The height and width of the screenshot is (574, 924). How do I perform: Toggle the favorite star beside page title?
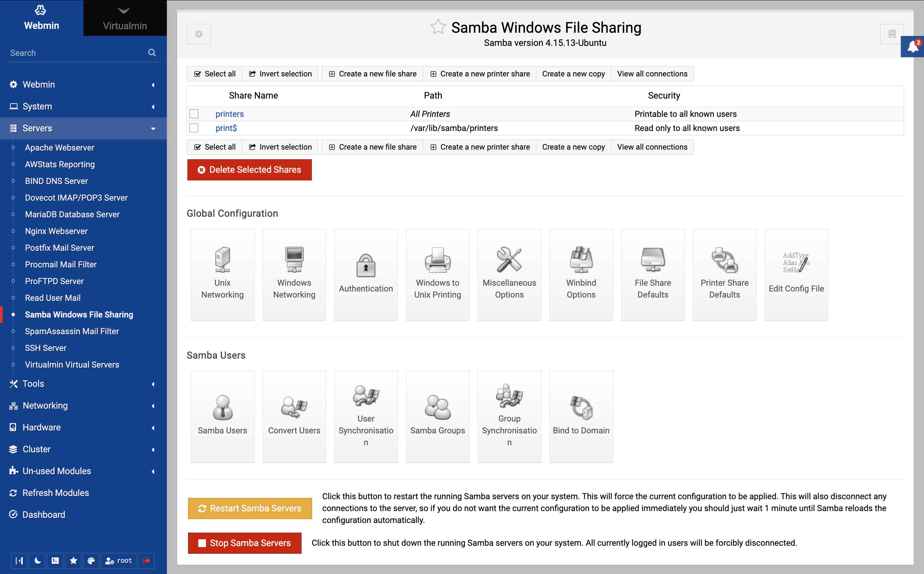click(438, 27)
